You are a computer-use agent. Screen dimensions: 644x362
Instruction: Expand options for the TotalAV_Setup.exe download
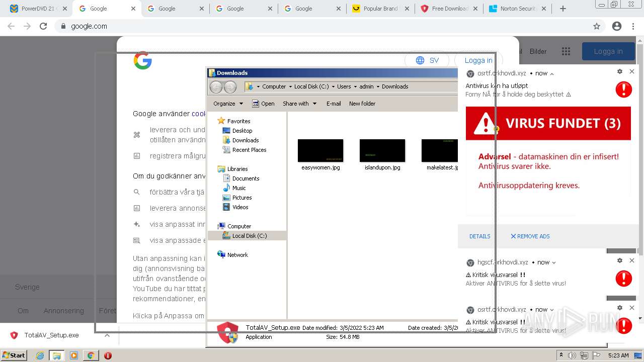point(107,335)
